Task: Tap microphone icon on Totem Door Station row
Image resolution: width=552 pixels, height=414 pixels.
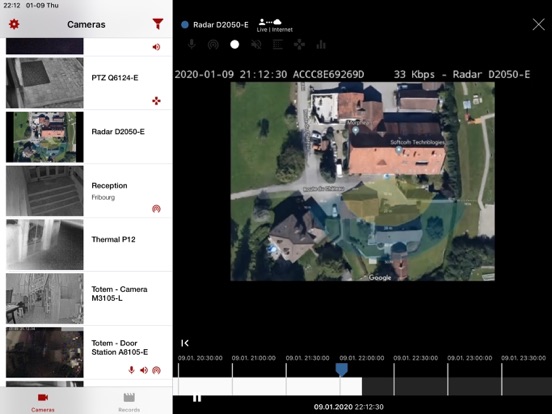Action: 131,370
